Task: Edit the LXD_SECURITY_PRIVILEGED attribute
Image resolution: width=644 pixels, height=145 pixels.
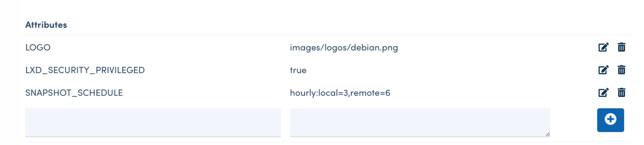Action: click(x=603, y=70)
